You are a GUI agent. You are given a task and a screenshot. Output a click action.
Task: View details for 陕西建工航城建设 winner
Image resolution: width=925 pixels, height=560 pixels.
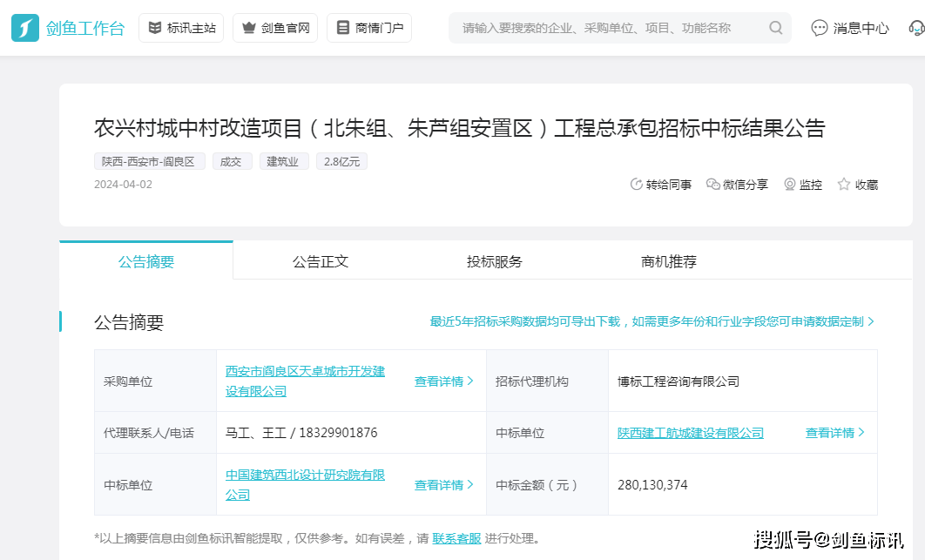pyautogui.click(x=834, y=433)
